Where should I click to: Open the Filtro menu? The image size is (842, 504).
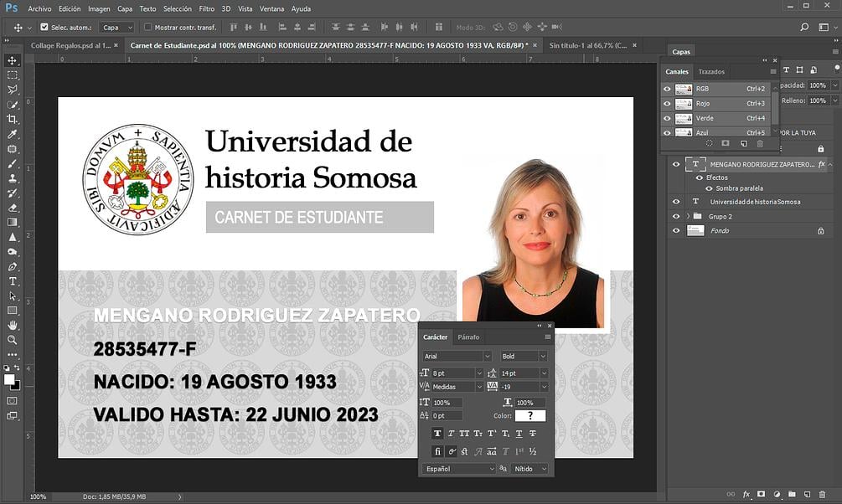click(x=206, y=9)
